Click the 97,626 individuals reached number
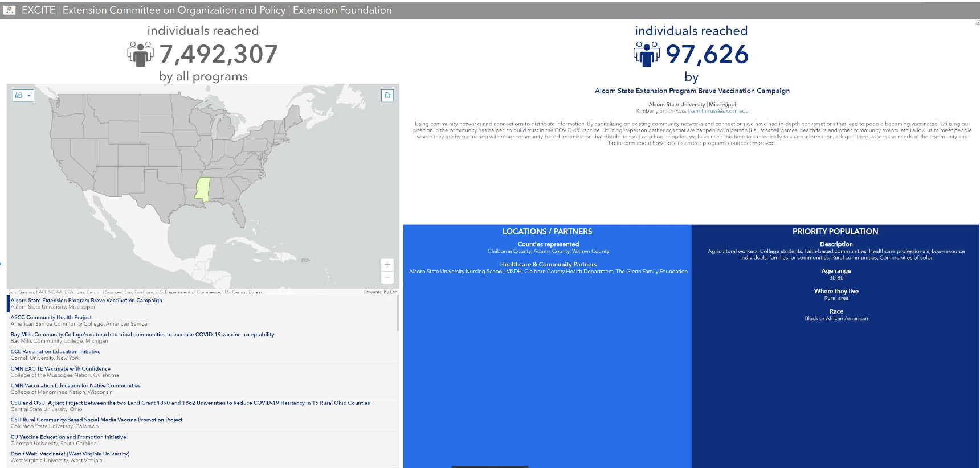This screenshot has height=468, width=980. pyautogui.click(x=707, y=54)
